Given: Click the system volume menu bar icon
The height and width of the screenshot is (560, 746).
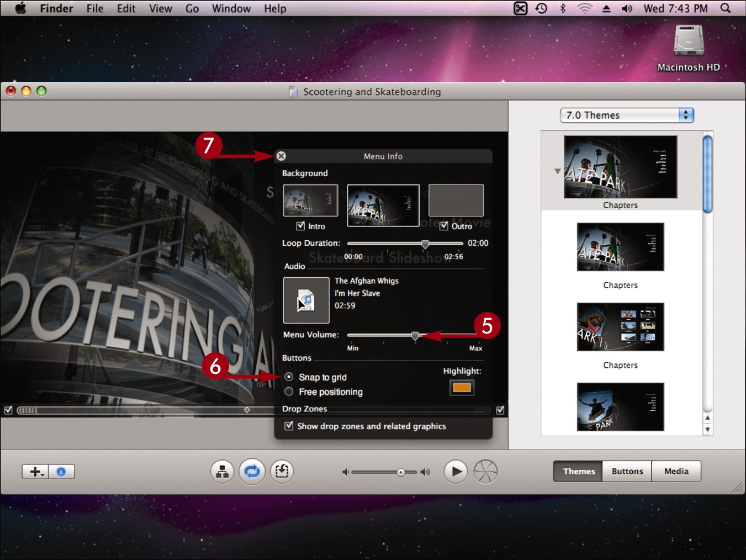Looking at the screenshot, I should (x=627, y=8).
